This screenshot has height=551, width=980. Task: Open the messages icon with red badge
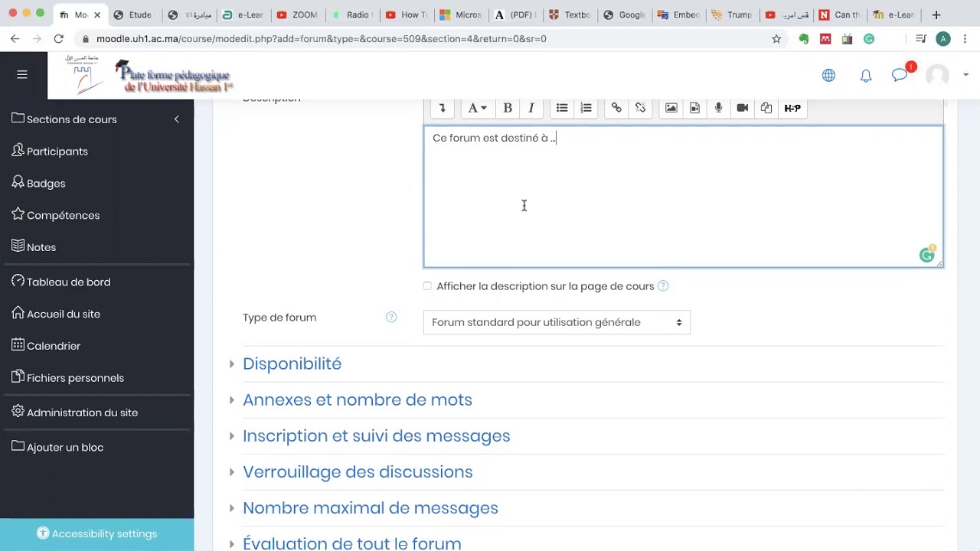[901, 74]
